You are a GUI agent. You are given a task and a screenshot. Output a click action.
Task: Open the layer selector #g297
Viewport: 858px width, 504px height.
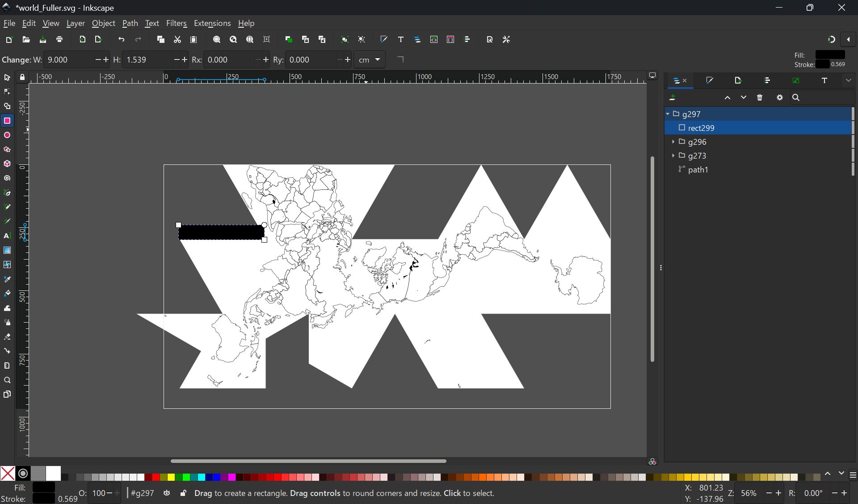coord(142,493)
